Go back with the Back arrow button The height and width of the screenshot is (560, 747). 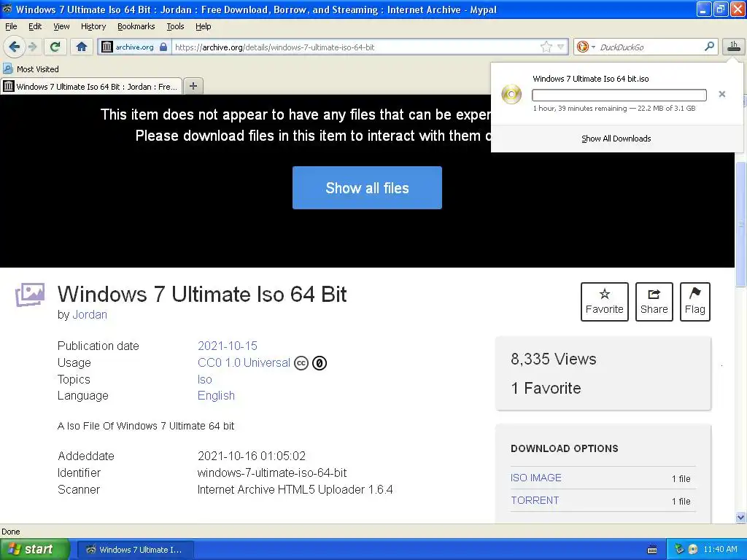click(x=15, y=47)
